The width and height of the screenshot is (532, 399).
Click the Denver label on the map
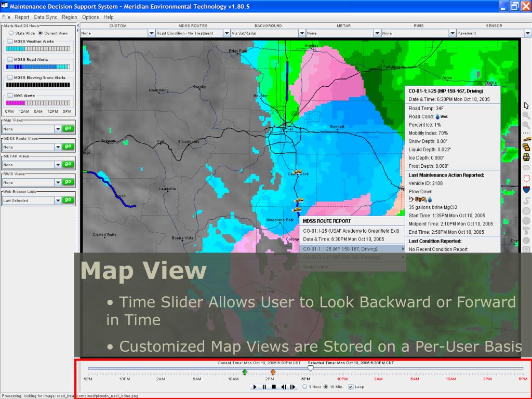pos(287,129)
